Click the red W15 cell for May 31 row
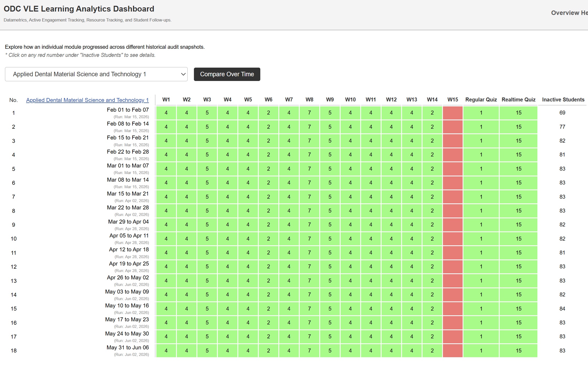Image resolution: width=588 pixels, height=369 pixels. coord(453,351)
